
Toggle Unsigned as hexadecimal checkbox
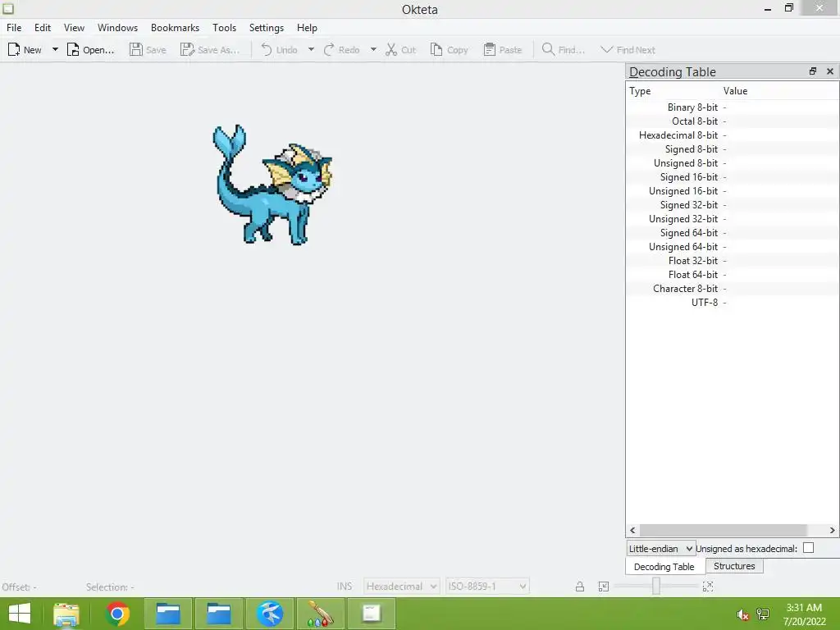[808, 548]
